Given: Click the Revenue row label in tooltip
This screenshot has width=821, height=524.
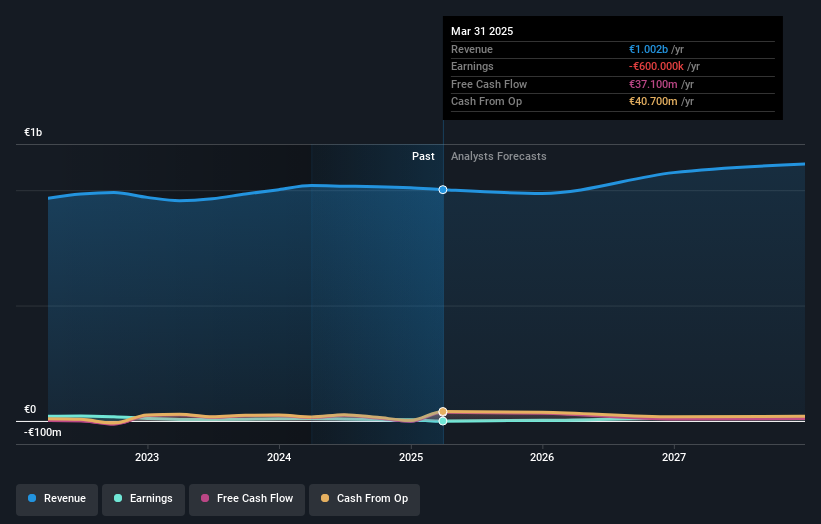Looking at the screenshot, I should pos(472,49).
